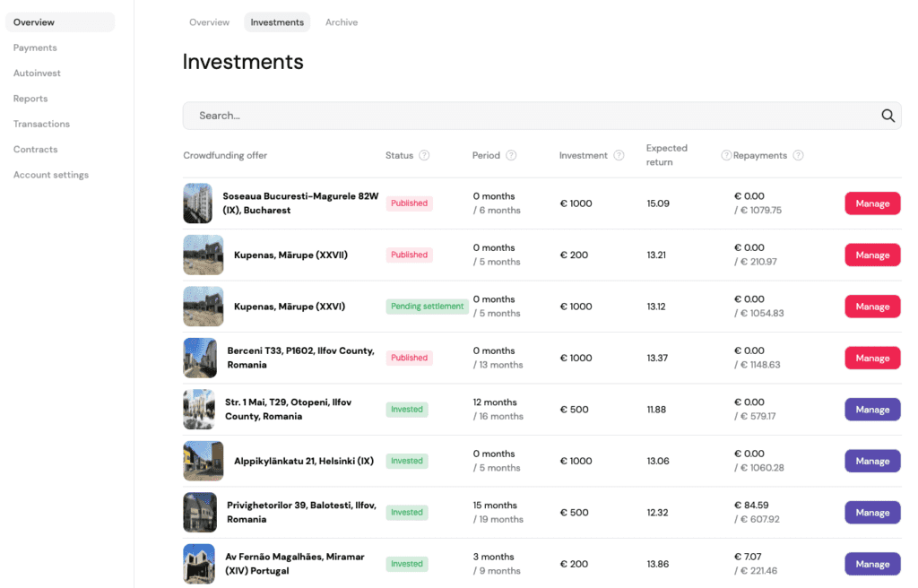Open Transactions from the sidebar
The width and height of the screenshot is (918, 588).
(41, 124)
